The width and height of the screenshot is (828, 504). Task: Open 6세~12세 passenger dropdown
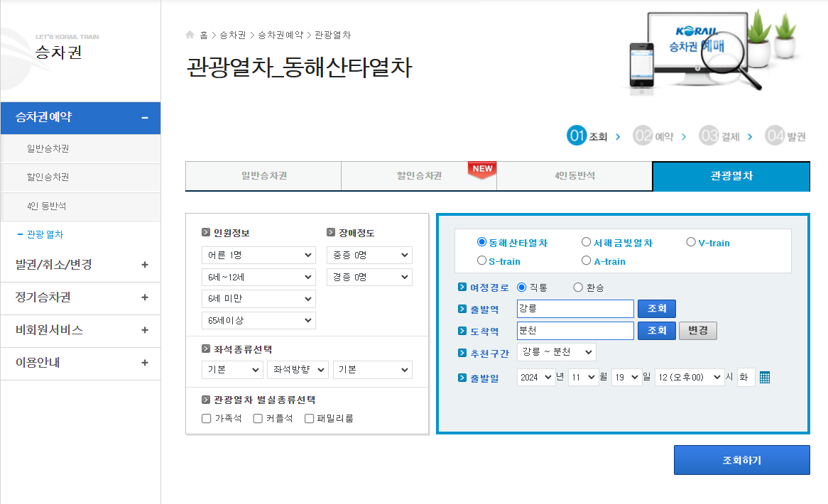point(258,277)
